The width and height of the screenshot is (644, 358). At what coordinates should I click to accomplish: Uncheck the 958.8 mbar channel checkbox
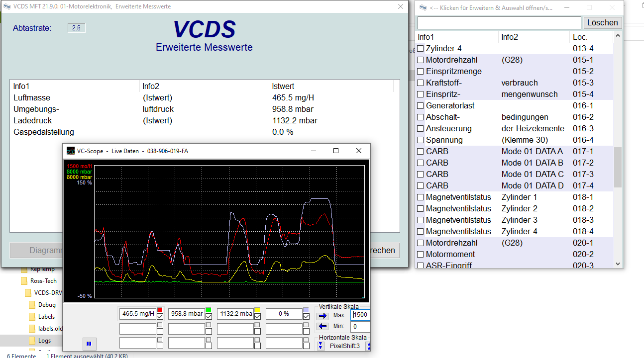[209, 317]
